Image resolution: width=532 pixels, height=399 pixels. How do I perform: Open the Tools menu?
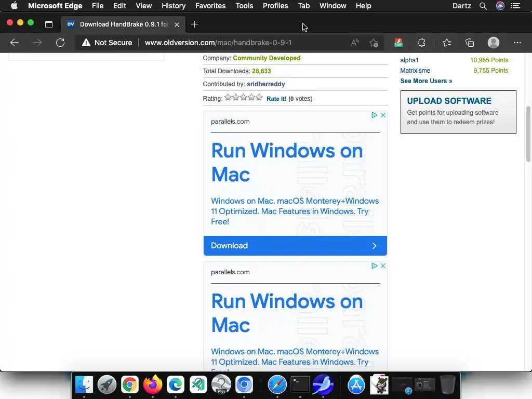click(x=244, y=6)
